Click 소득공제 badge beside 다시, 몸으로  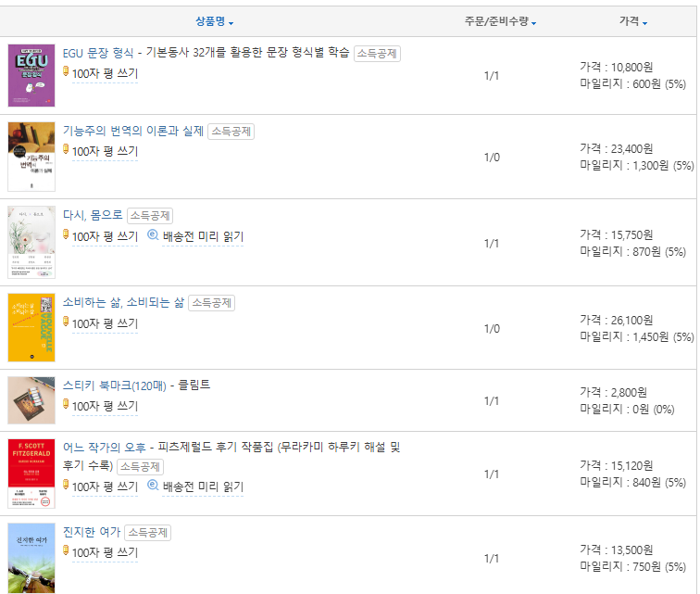click(x=150, y=216)
